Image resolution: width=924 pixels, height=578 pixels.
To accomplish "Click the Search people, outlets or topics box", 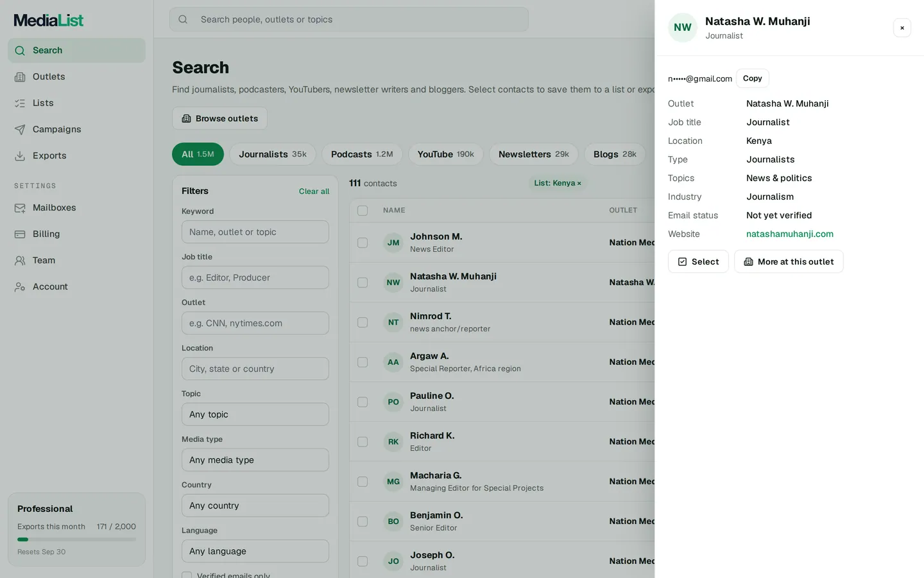I will [349, 19].
